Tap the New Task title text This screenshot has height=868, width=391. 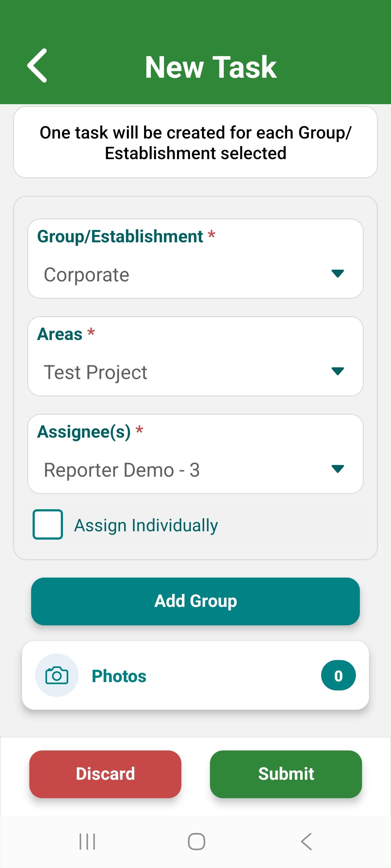coord(211,67)
